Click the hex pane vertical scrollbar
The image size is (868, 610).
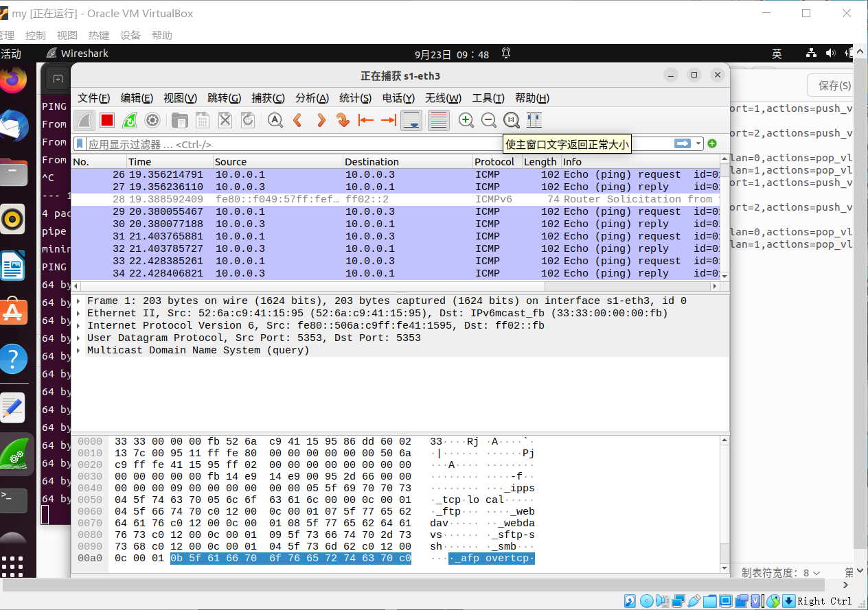(x=724, y=504)
